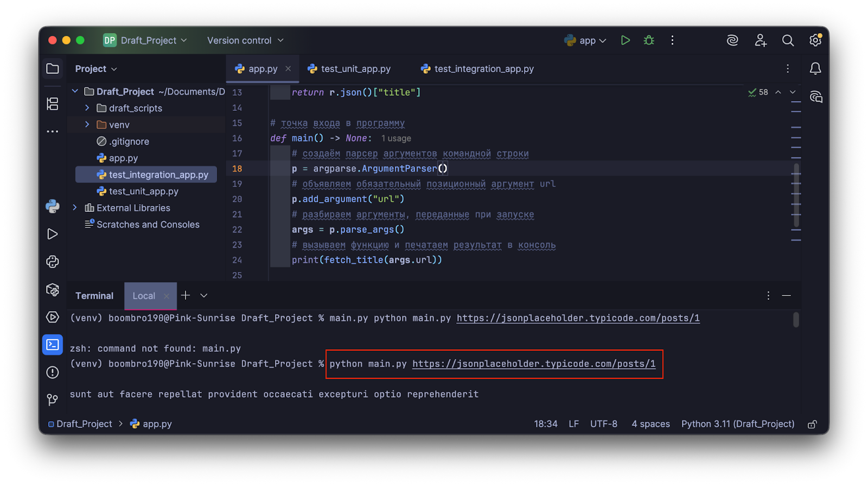Click Python 3.11 interpreter in status bar
This screenshot has height=486, width=868.
click(737, 424)
